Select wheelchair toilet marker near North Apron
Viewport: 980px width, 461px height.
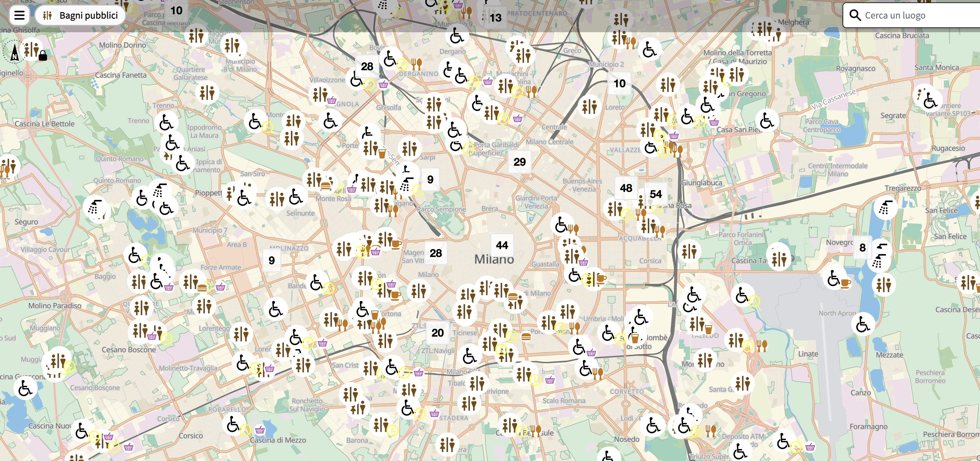coord(862,324)
